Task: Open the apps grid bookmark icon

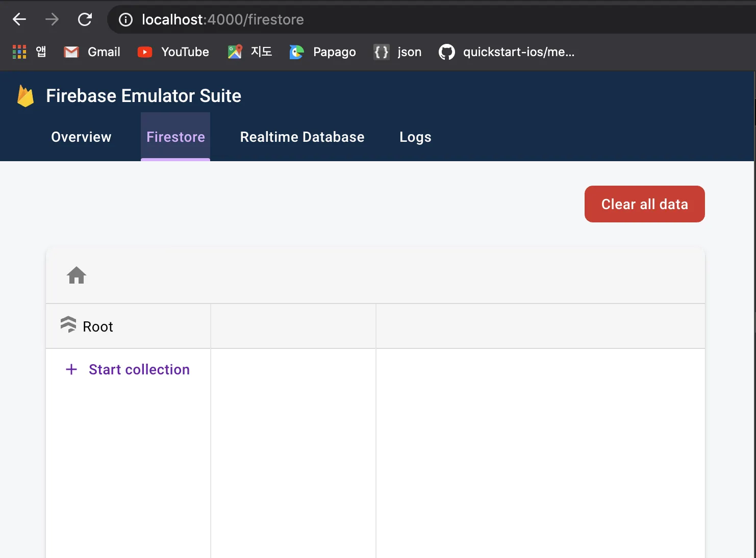Action: pos(19,52)
